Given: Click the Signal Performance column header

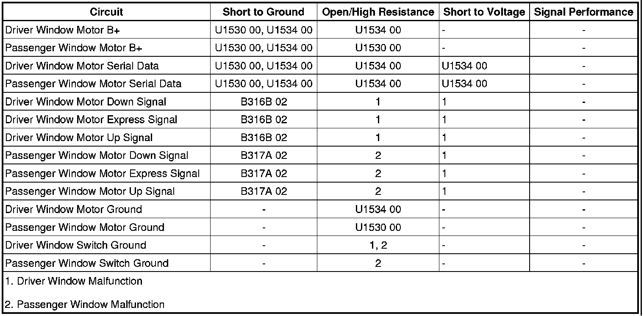Looking at the screenshot, I should (x=583, y=12).
